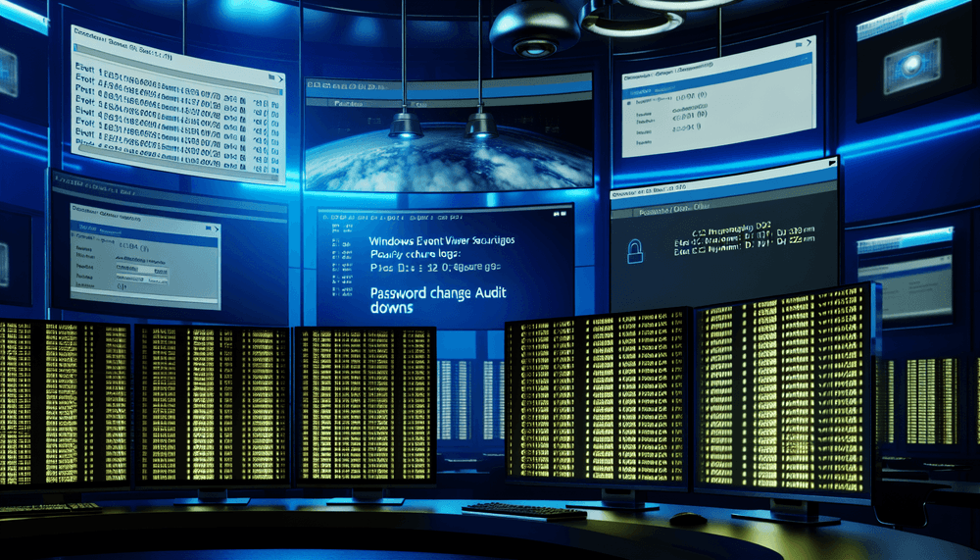The height and width of the screenshot is (560, 980).
Task: Open the Earth globe display on the center screen
Action: pos(448,157)
